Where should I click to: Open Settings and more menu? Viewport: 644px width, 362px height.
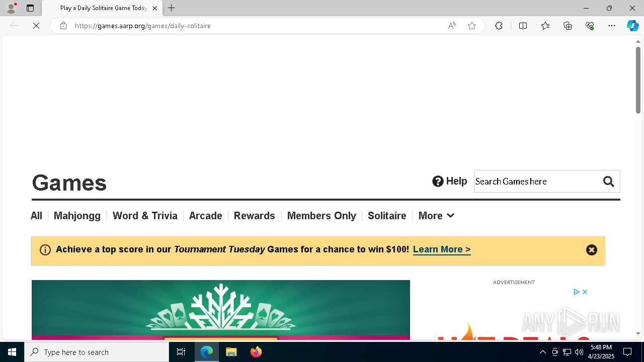[x=612, y=26]
